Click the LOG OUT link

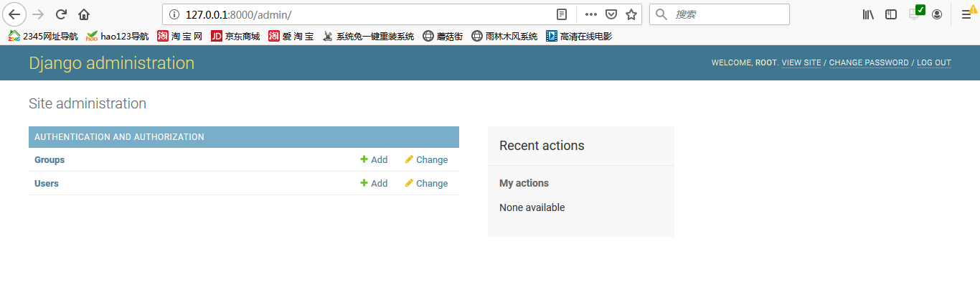(x=934, y=63)
